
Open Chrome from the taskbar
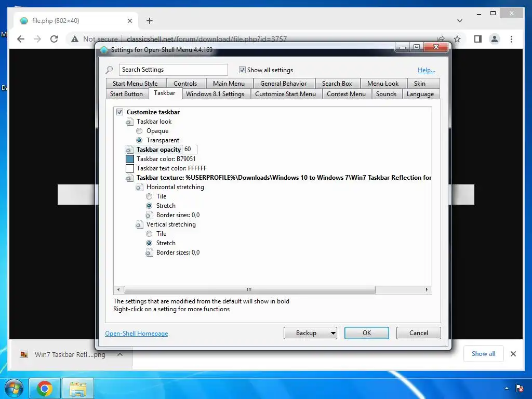[x=45, y=389]
